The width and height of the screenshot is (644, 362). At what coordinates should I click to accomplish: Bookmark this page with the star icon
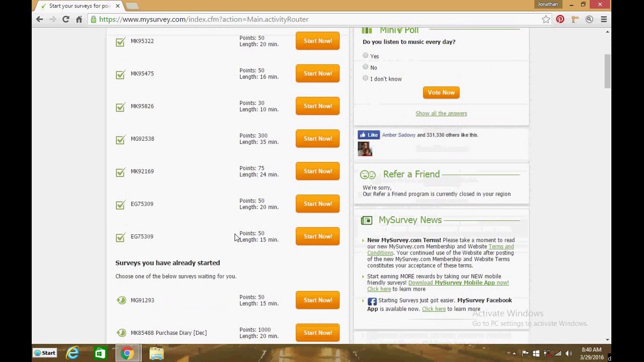coord(546,19)
